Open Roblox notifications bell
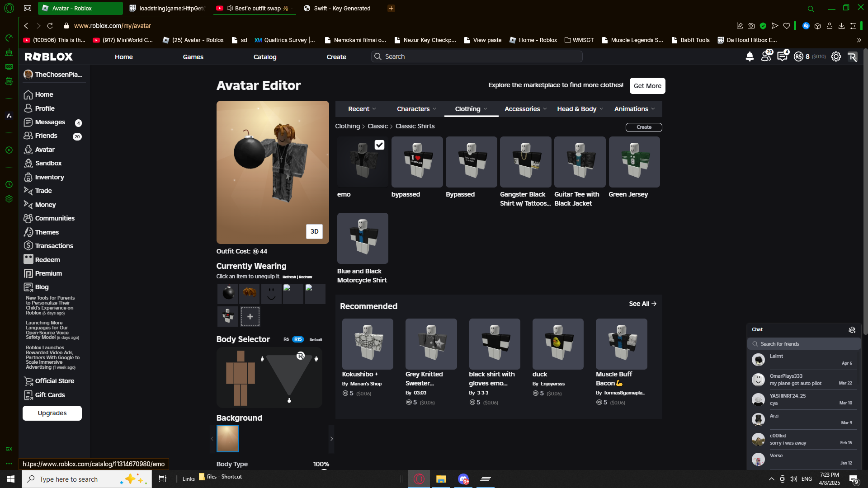Screen dimensions: 868x488 coord(750,56)
